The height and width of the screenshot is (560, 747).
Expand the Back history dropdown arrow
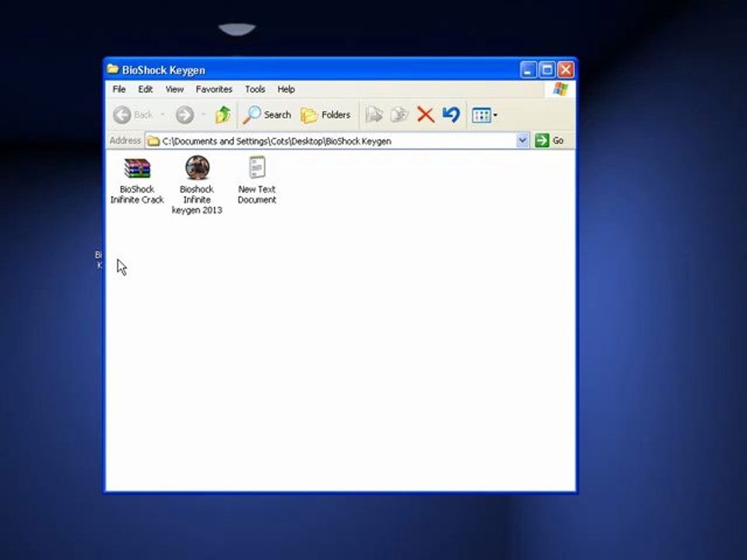163,115
